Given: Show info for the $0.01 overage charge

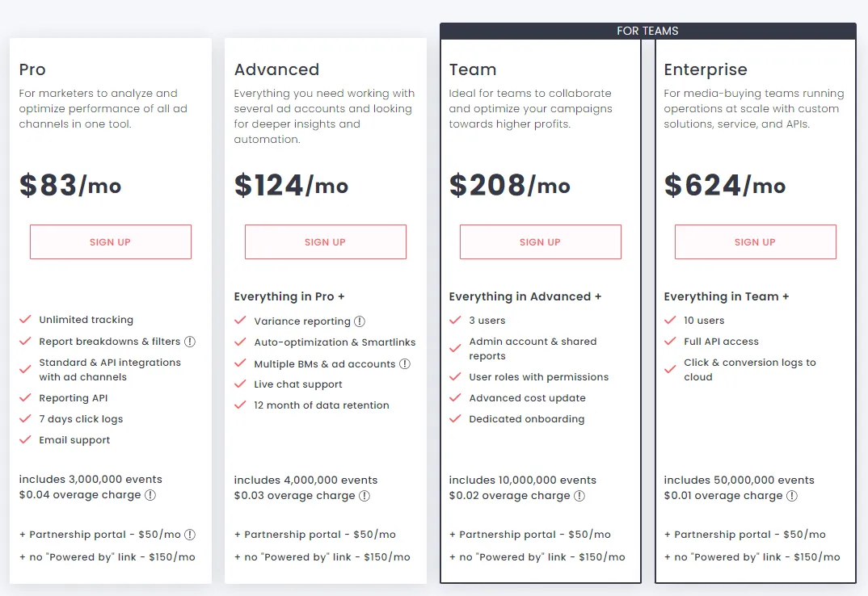Looking at the screenshot, I should [x=792, y=496].
